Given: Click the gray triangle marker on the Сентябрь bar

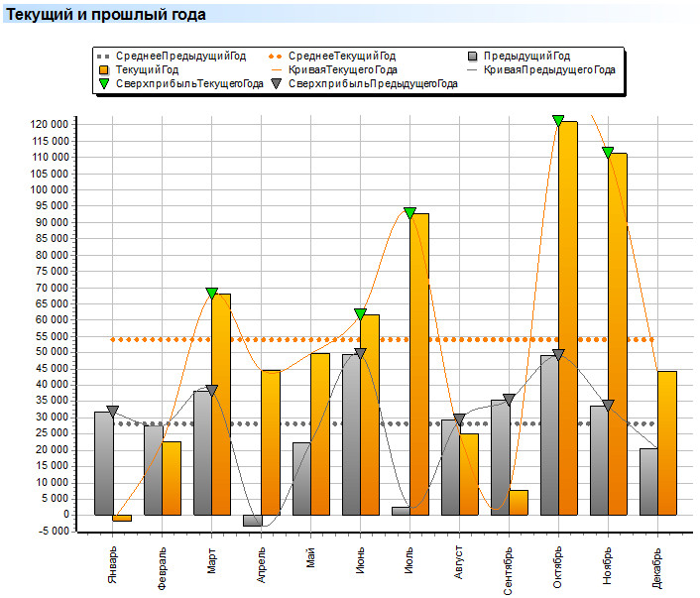Looking at the screenshot, I should point(509,400).
